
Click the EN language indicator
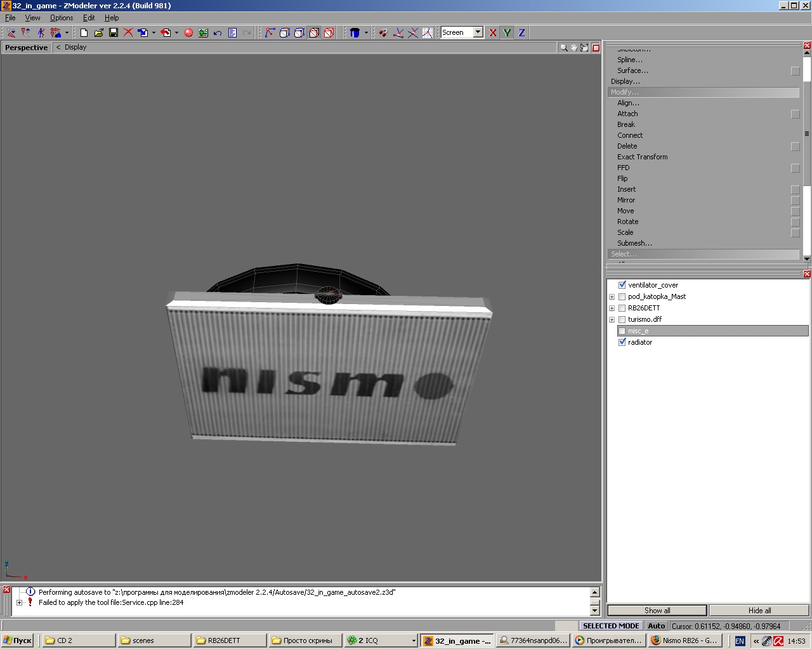(740, 641)
